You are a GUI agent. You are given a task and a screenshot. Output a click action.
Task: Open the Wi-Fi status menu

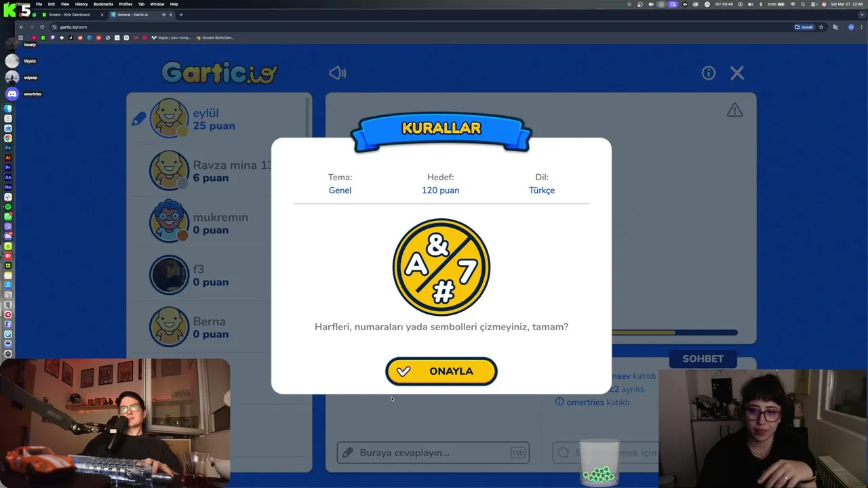pyautogui.click(x=793, y=4)
